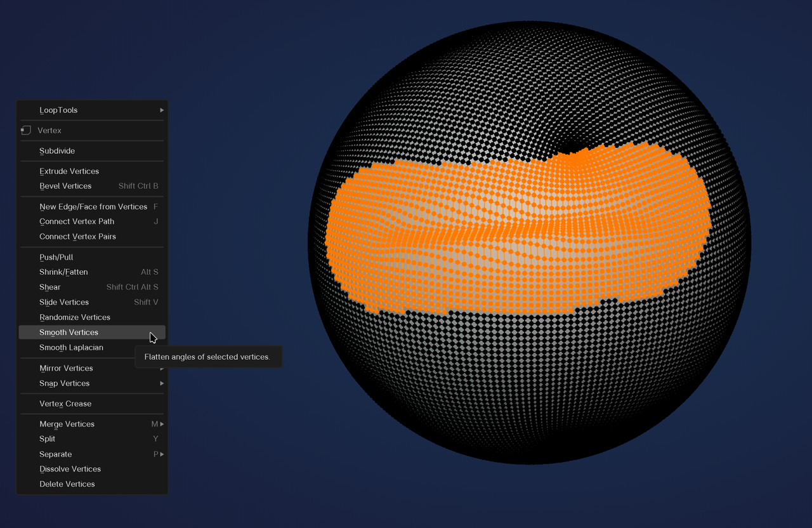Image resolution: width=812 pixels, height=528 pixels.
Task: Click the Vertex menu header icon
Action: pos(25,130)
